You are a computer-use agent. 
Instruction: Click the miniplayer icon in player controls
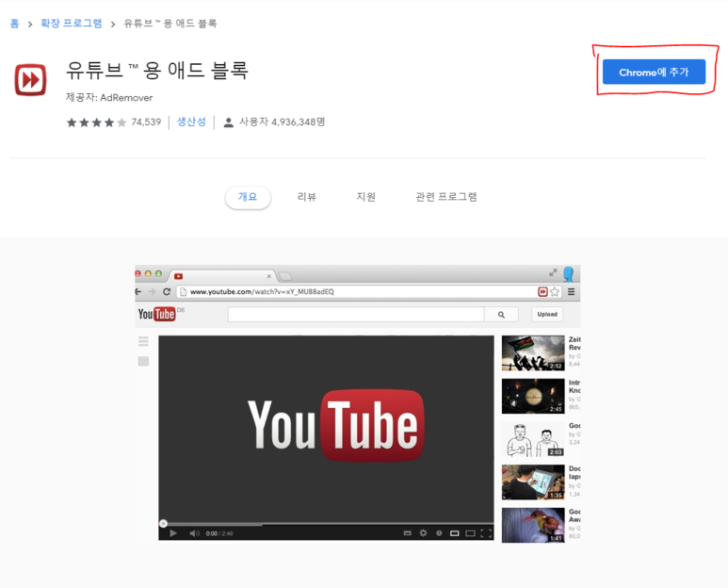pyautogui.click(x=455, y=533)
